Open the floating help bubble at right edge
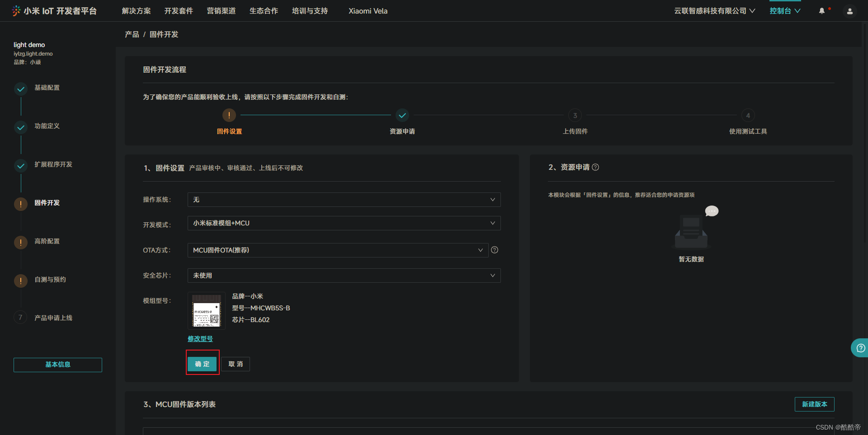Viewport: 868px width, 435px height. pyautogui.click(x=860, y=348)
